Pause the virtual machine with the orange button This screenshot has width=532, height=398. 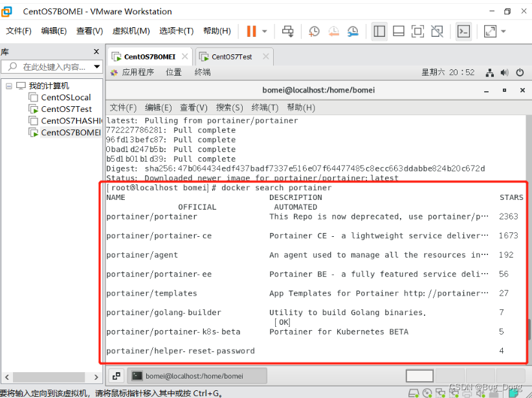(x=251, y=31)
